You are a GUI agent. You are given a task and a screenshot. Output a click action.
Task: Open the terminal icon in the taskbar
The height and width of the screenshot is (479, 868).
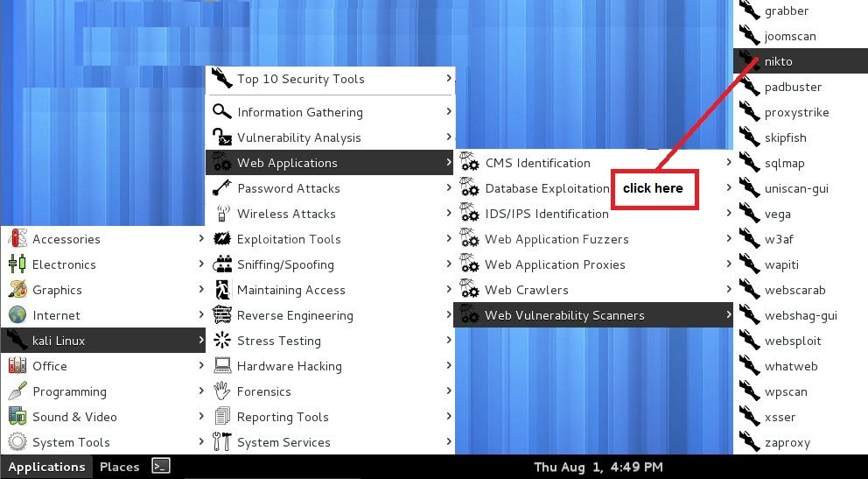[x=160, y=466]
